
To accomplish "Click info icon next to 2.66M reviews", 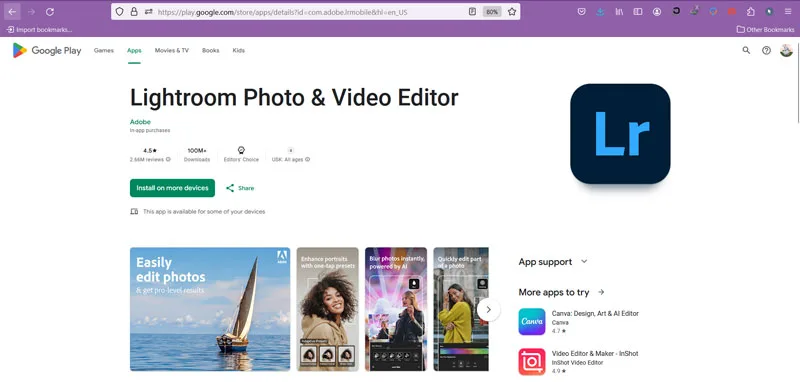I will pos(168,160).
